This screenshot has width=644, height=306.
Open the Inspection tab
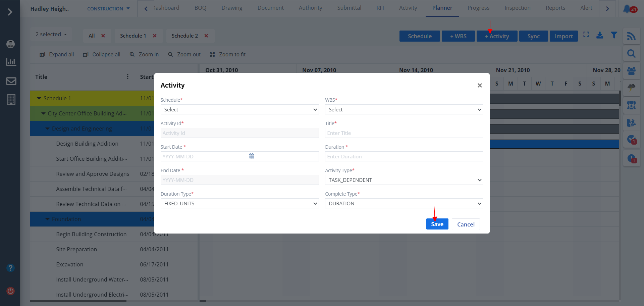[x=517, y=8]
